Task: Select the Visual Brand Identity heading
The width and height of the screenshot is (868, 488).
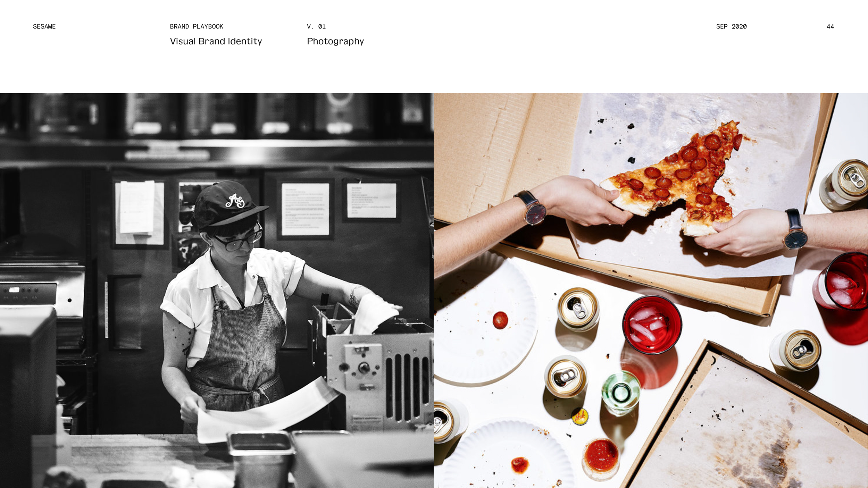Action: (216, 41)
